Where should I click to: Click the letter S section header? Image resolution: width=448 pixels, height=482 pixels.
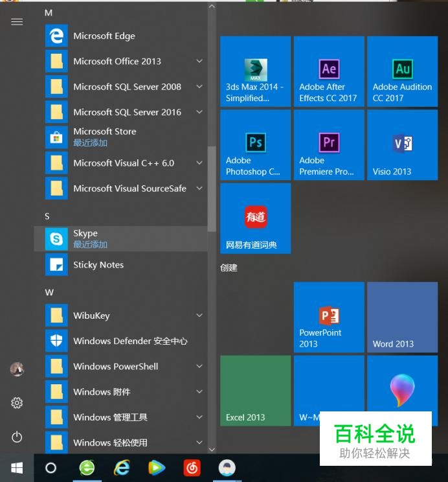point(47,216)
